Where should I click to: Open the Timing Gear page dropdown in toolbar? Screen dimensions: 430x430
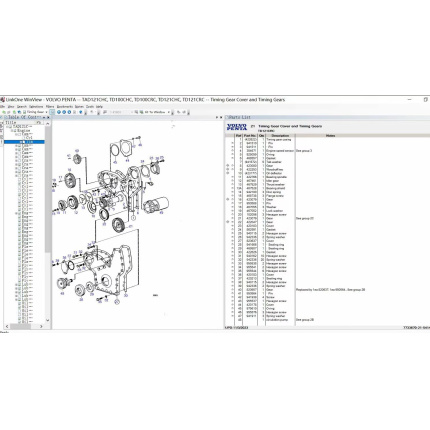46,112
